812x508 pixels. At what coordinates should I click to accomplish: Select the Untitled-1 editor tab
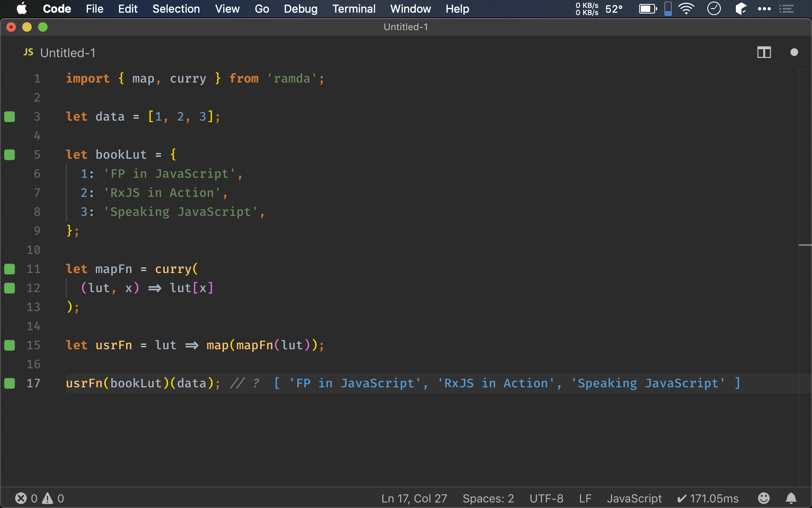(x=59, y=52)
